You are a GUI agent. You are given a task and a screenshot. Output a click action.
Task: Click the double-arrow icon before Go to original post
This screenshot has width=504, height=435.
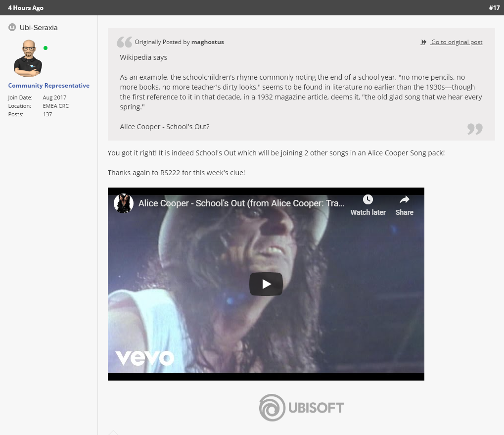coord(424,42)
